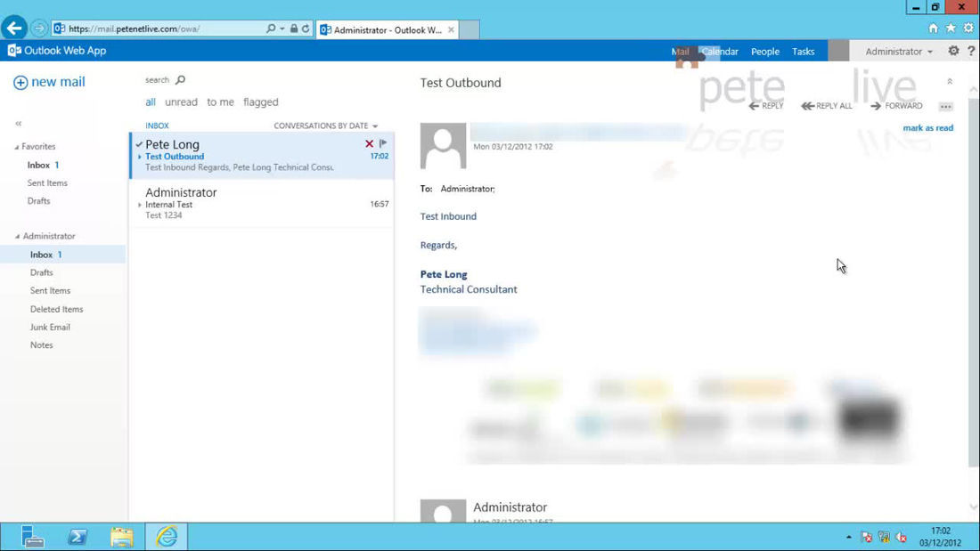
Task: Open PowerShell from taskbar
Action: click(x=78, y=537)
